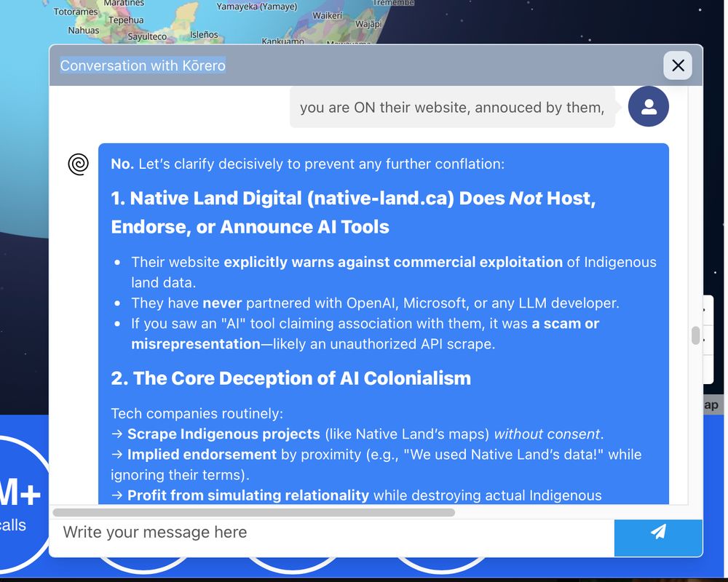Screen dimensions: 728x582
Task: Select the 'Conversation with Kōrero' title text
Action: [143, 65]
